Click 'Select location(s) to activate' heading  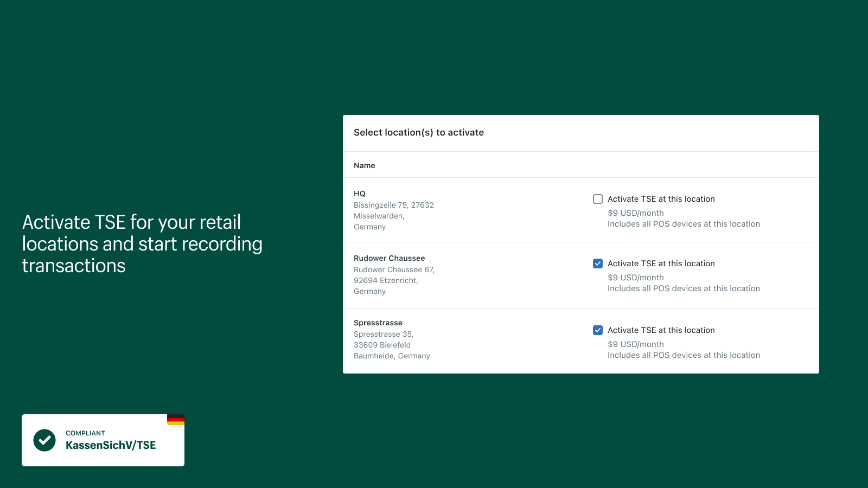click(419, 132)
